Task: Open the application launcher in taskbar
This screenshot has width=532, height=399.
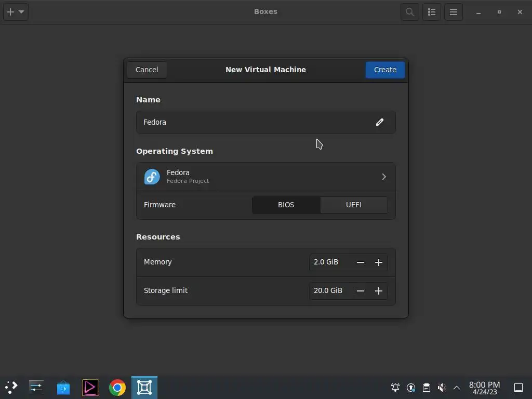Action: pos(11,387)
